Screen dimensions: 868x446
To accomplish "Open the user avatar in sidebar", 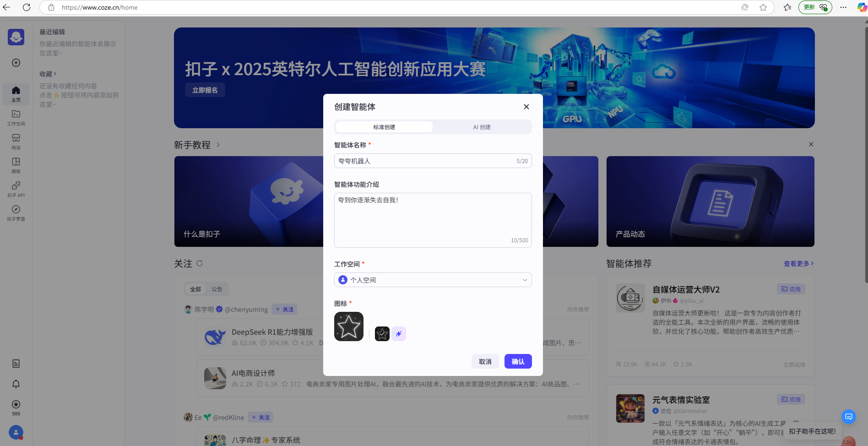I will point(16,432).
